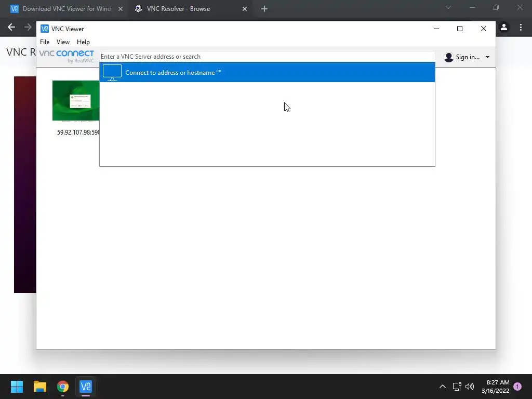The width and height of the screenshot is (532, 399).
Task: Show hidden system tray icons
Action: (443, 387)
